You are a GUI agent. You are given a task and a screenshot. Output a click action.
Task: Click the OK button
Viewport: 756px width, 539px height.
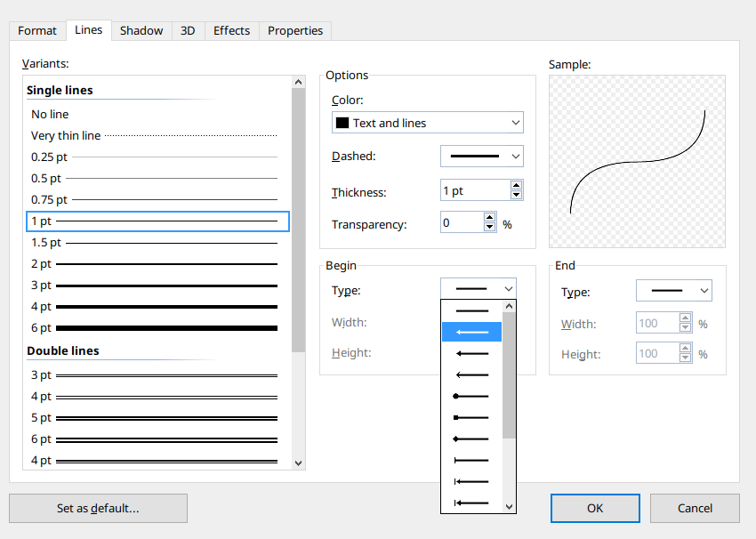pos(595,508)
